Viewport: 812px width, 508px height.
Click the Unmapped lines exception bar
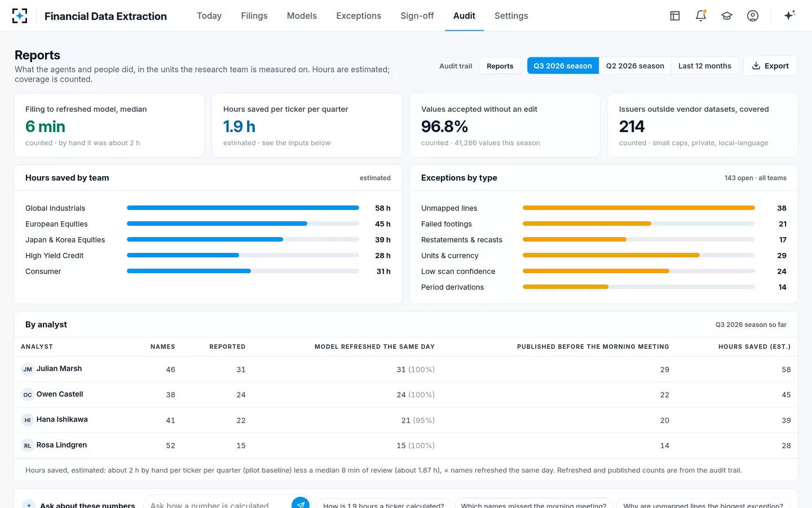(x=639, y=208)
